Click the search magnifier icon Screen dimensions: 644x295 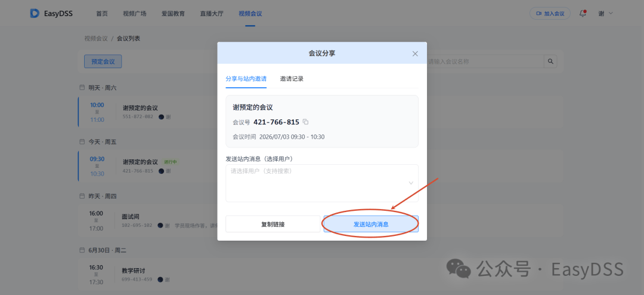coord(550,62)
